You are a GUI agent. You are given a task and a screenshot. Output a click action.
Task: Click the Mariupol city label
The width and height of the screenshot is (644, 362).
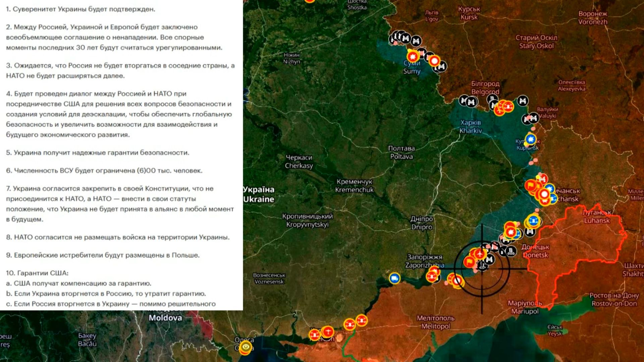coord(525,307)
